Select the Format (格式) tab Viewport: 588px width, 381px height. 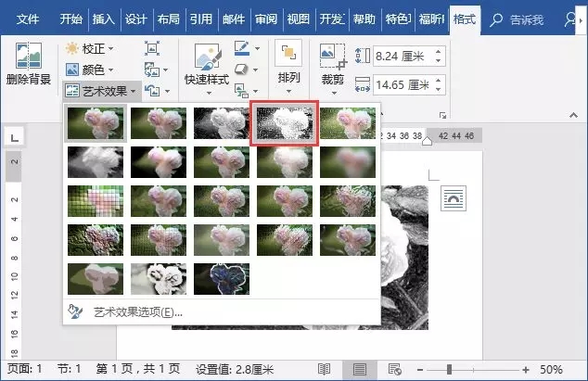pyautogui.click(x=465, y=19)
